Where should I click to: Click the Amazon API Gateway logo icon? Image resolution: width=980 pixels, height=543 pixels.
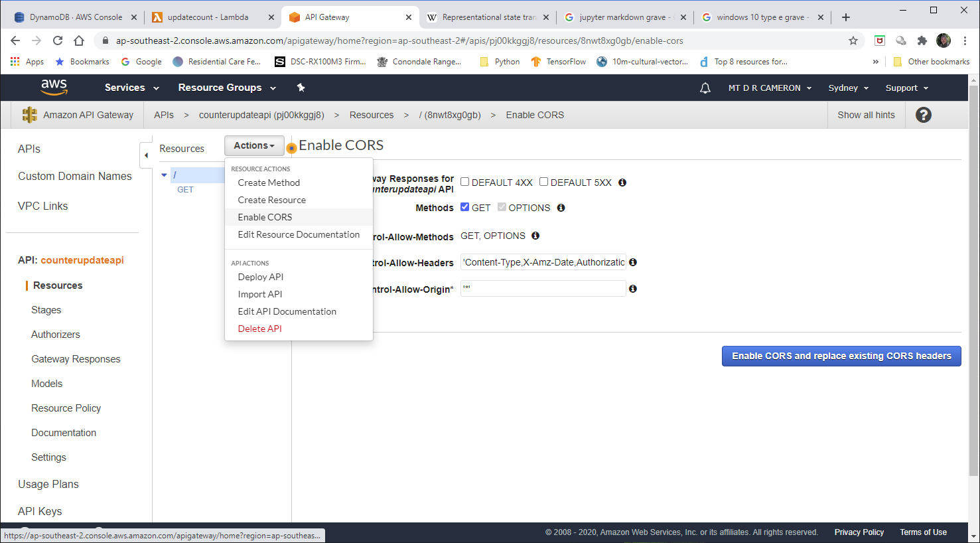(x=29, y=115)
